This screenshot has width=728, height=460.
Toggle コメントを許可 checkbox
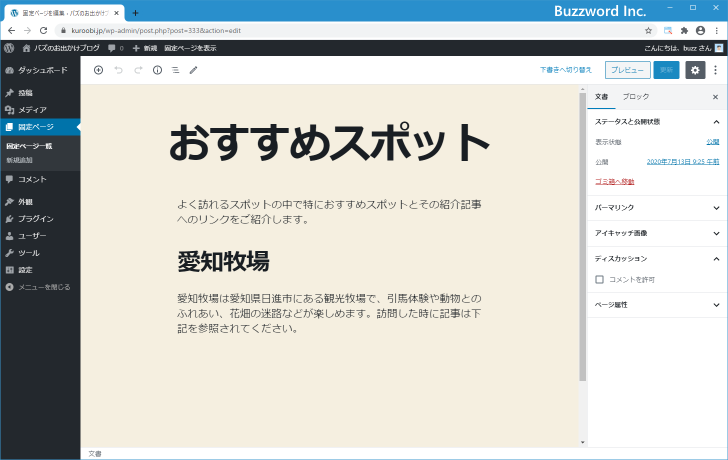tap(599, 279)
